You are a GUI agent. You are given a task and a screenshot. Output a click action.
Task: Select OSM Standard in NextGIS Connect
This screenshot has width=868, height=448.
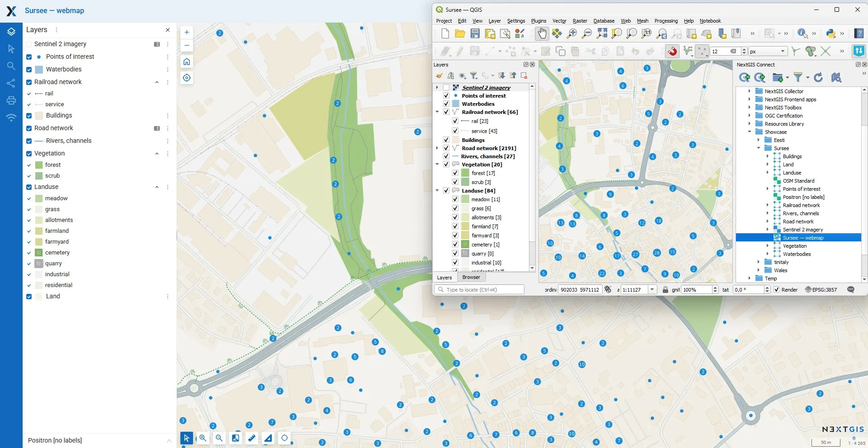click(x=798, y=181)
